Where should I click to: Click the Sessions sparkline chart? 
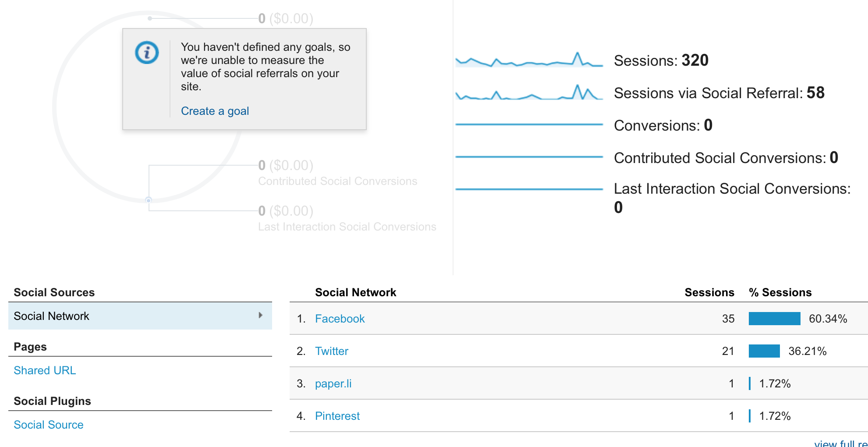coord(529,60)
